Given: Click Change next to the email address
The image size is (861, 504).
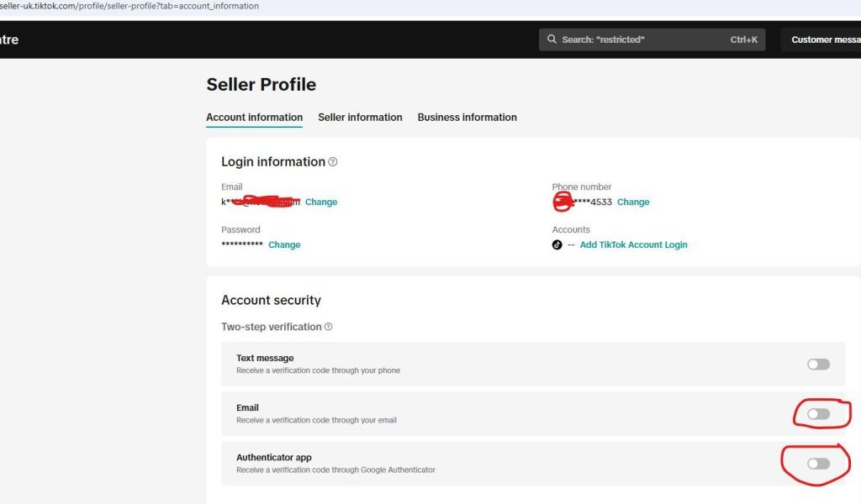Looking at the screenshot, I should pos(321,202).
